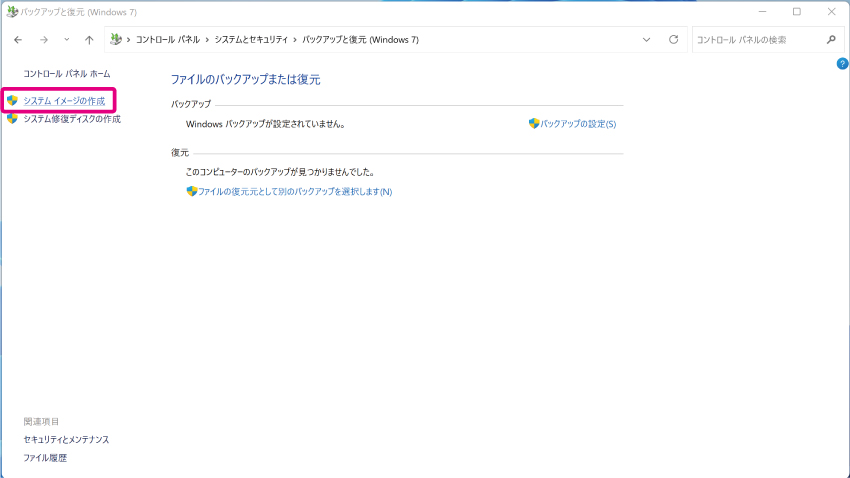The image size is (850, 478).
Task: Open ファイル履歴 related item
Action: [45, 458]
